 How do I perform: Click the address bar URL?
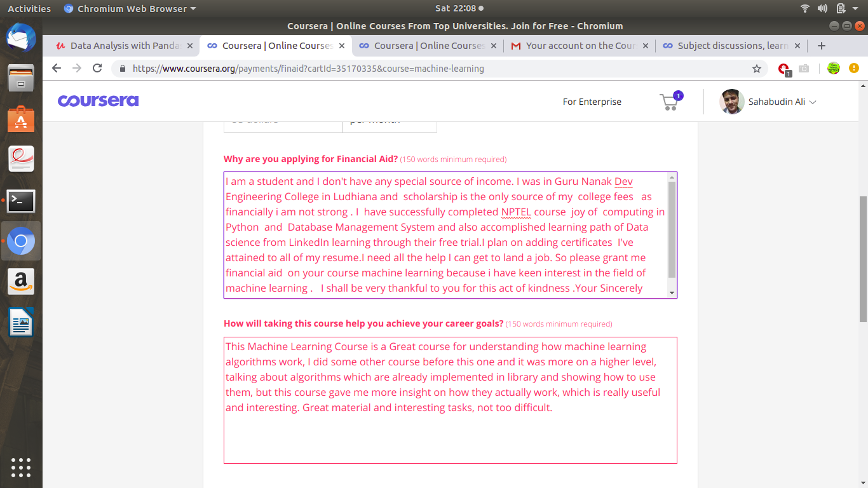click(308, 68)
